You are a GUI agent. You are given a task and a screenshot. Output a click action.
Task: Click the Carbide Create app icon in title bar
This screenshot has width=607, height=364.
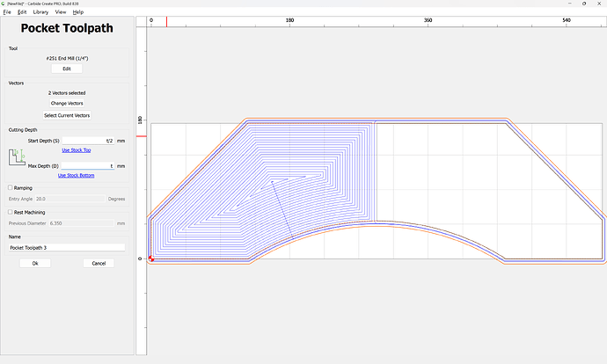click(x=4, y=4)
